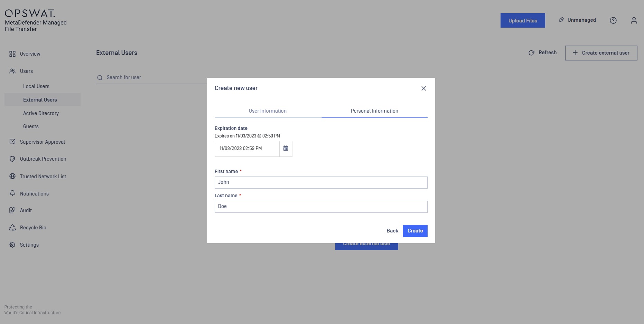Close the Create new user dialog
The height and width of the screenshot is (324, 644).
point(424,88)
